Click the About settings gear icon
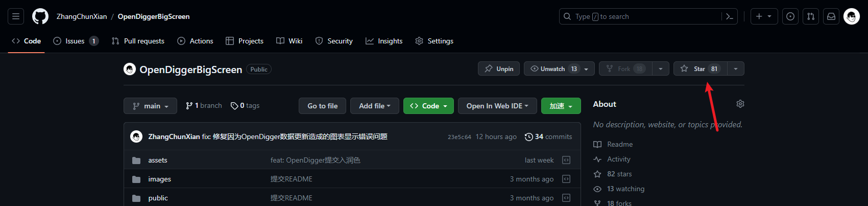 tap(740, 104)
